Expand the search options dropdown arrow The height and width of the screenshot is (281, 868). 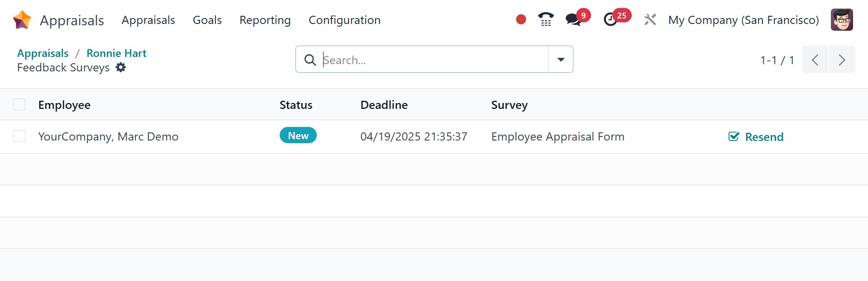[561, 59]
